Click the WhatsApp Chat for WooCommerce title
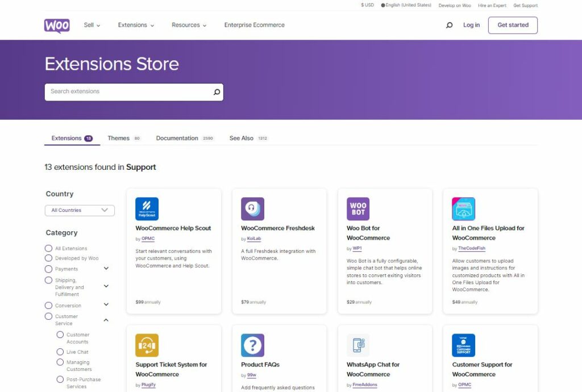Image resolution: width=582 pixels, height=392 pixels. [373, 369]
